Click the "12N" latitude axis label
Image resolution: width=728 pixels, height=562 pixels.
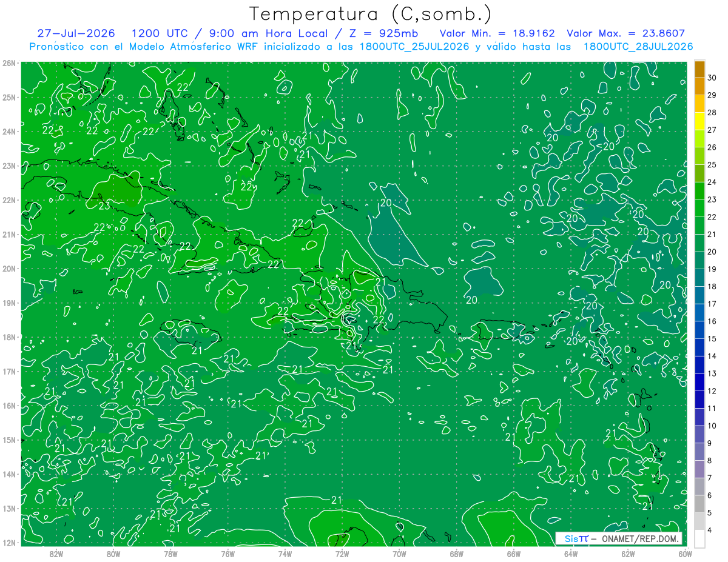pos(8,543)
